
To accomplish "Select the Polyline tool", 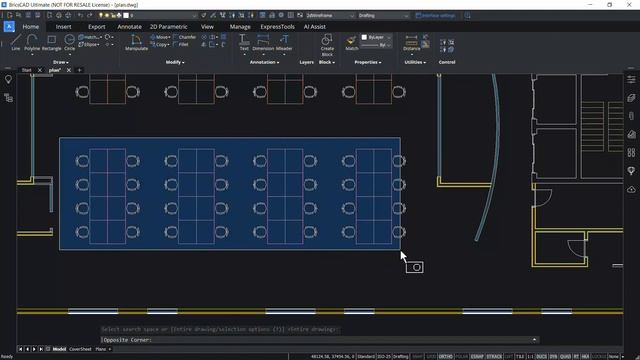I will tap(32, 42).
